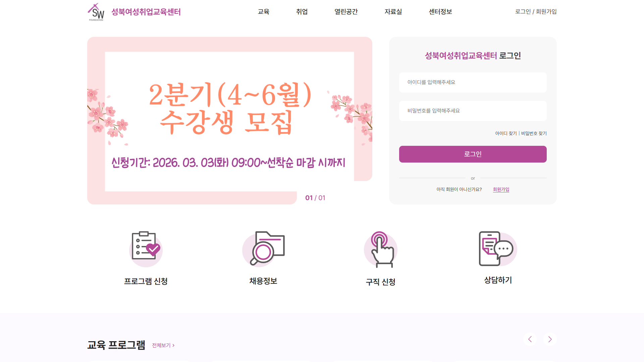Select the 구직 신청 pointing hand icon

click(381, 249)
